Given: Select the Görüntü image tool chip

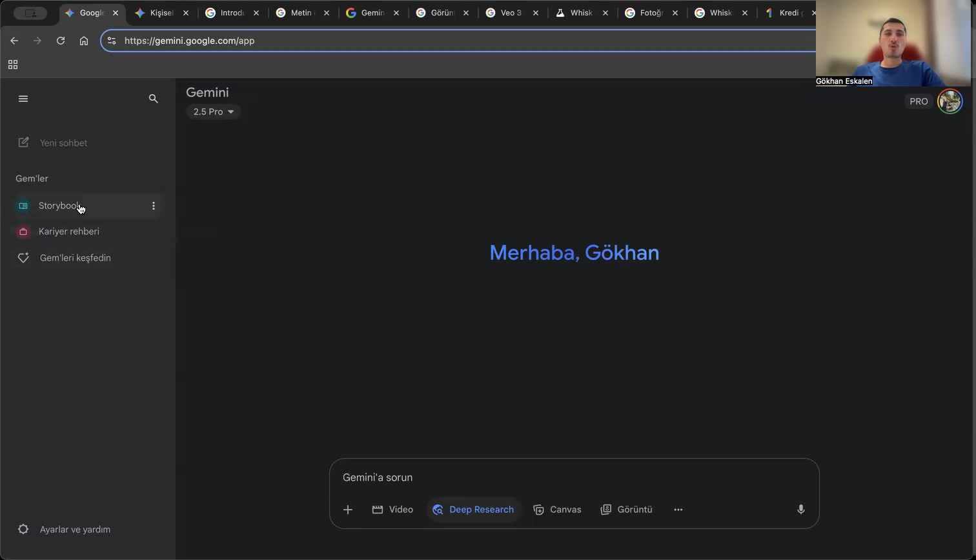Looking at the screenshot, I should point(626,510).
